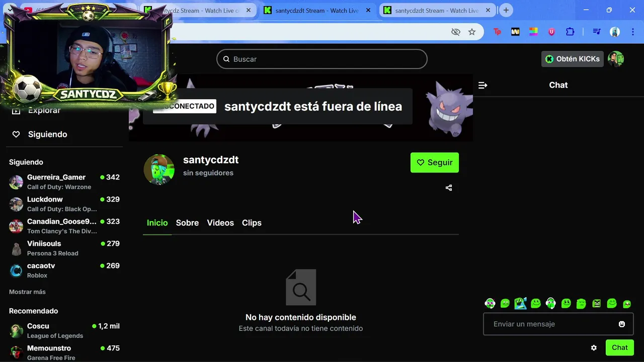This screenshot has width=644, height=362.
Task: Click the Viniisouls avatar icon
Action: click(x=16, y=248)
